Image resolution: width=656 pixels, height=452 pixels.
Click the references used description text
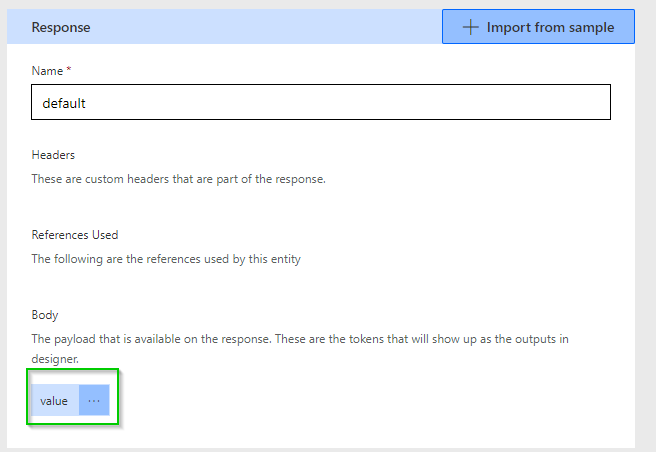point(165,259)
